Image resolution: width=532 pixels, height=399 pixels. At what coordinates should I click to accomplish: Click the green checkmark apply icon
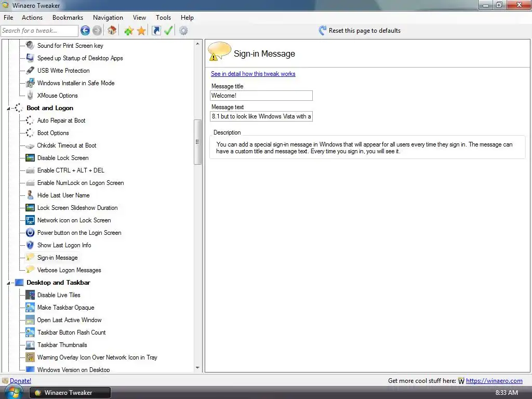coord(168,31)
